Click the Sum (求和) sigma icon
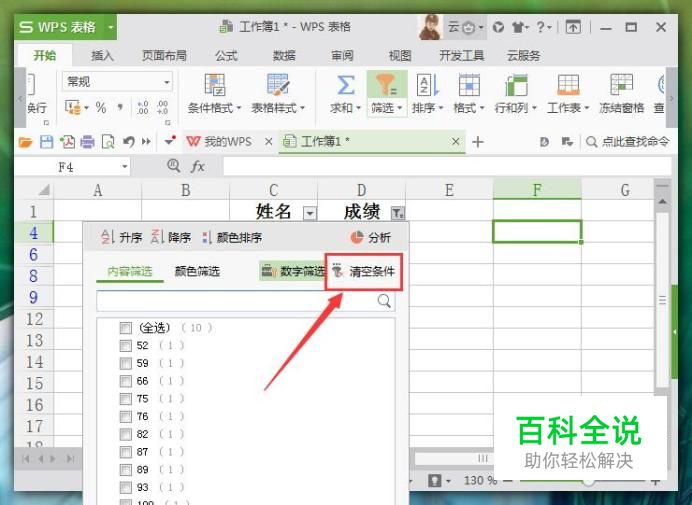Viewport: 692px width, 505px height. [x=345, y=85]
